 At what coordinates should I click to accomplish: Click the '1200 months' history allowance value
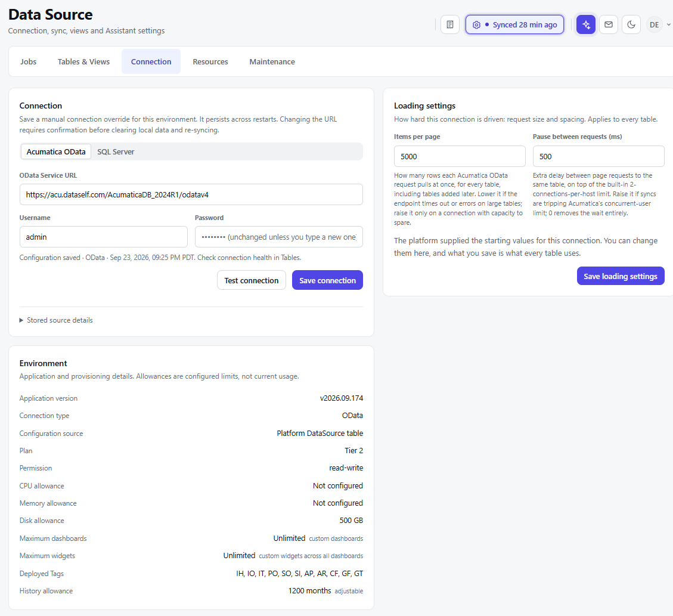click(x=309, y=591)
